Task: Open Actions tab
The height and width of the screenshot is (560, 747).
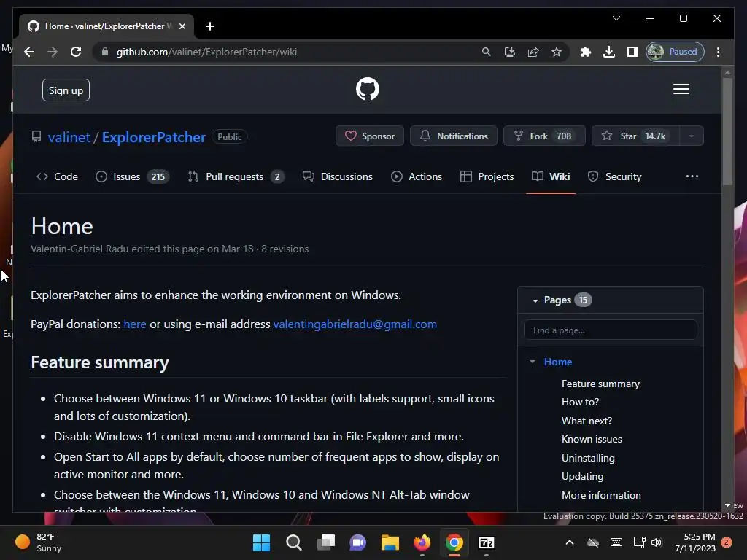Action: [417, 176]
